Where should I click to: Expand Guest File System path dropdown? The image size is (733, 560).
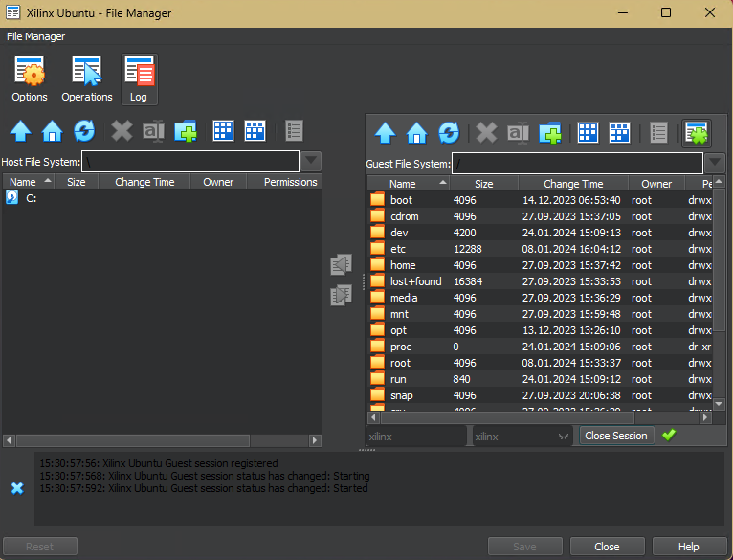point(714,164)
